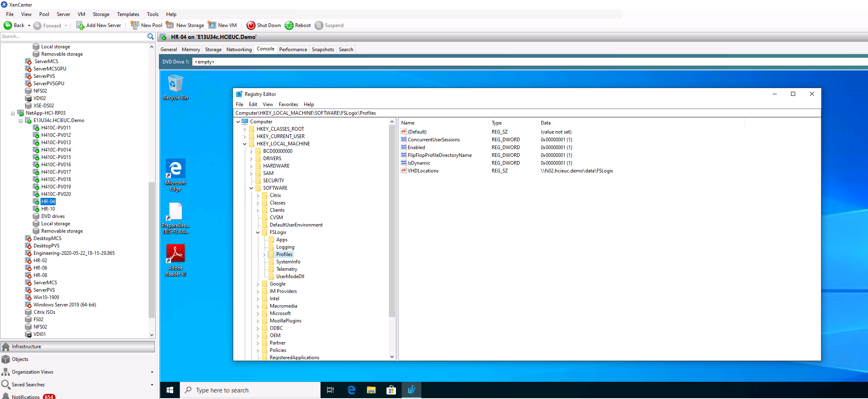The height and width of the screenshot is (399, 868).
Task: Click the search magnifier icon in XenCenter
Action: (x=150, y=36)
